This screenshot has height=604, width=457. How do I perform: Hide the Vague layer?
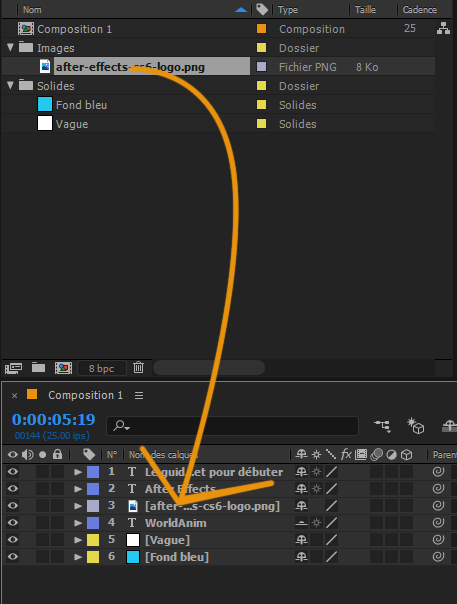[13, 539]
